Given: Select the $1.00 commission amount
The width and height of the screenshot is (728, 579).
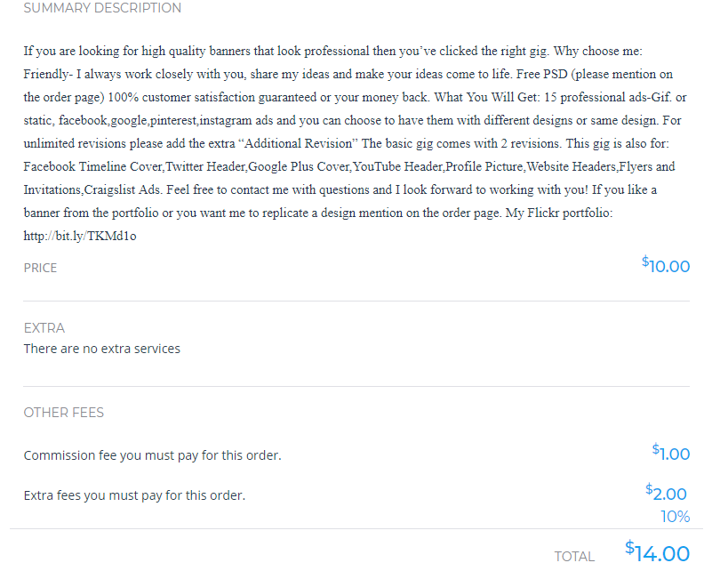Looking at the screenshot, I should point(671,454).
